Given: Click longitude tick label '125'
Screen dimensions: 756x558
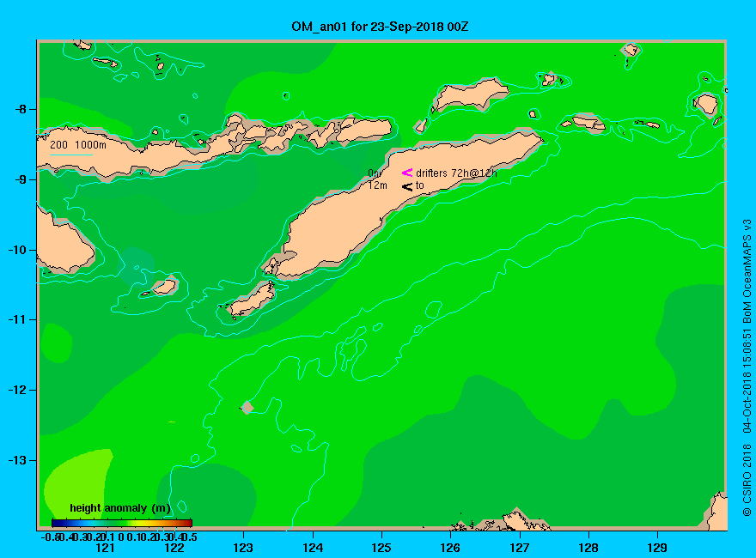Looking at the screenshot, I should pyautogui.click(x=381, y=548).
